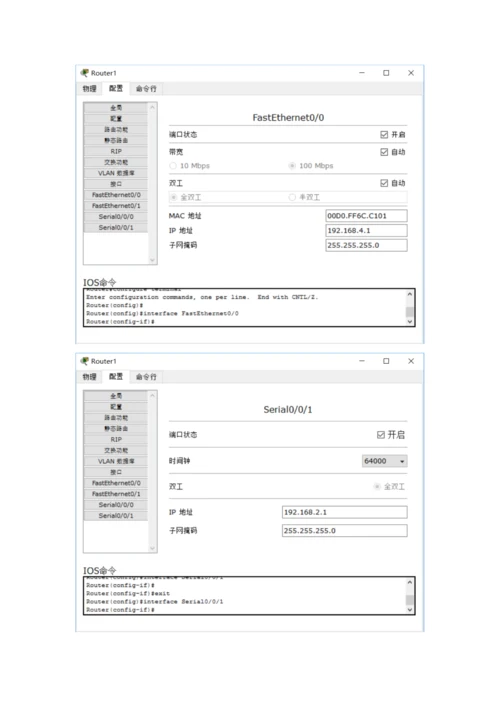Click 路由功能 button in lower window sidebar

[116, 418]
